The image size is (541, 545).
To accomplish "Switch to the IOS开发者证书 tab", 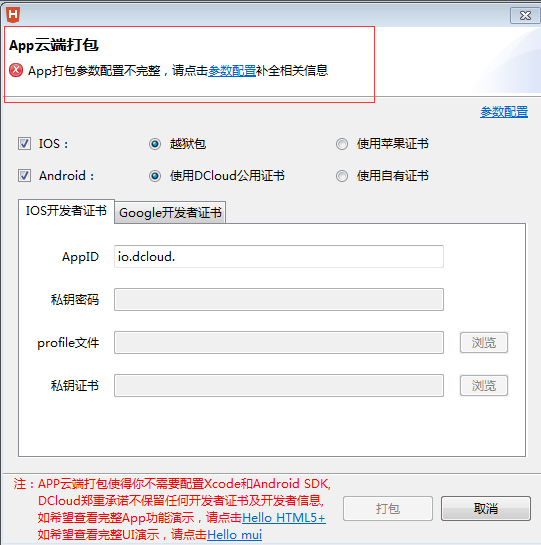I will (66, 211).
